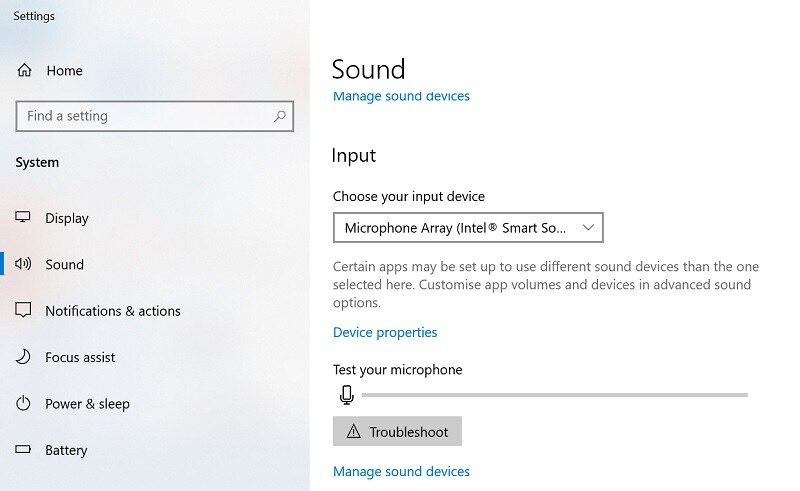Click the microphone icon under Test your microphone
The height and width of the screenshot is (491, 800).
(x=347, y=395)
